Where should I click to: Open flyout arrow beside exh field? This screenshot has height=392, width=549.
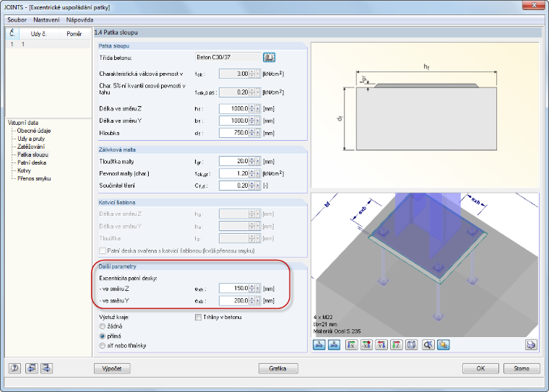point(258,288)
